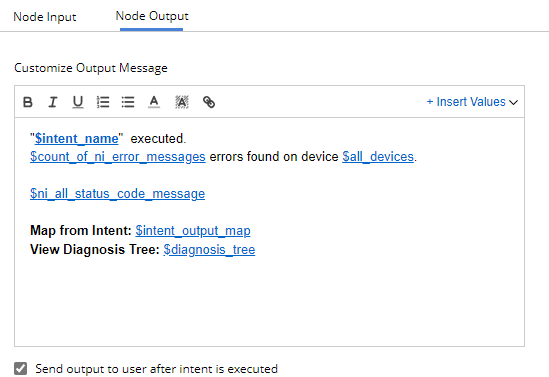Insert a numbered list
This screenshot has width=549, height=377.
point(103,102)
